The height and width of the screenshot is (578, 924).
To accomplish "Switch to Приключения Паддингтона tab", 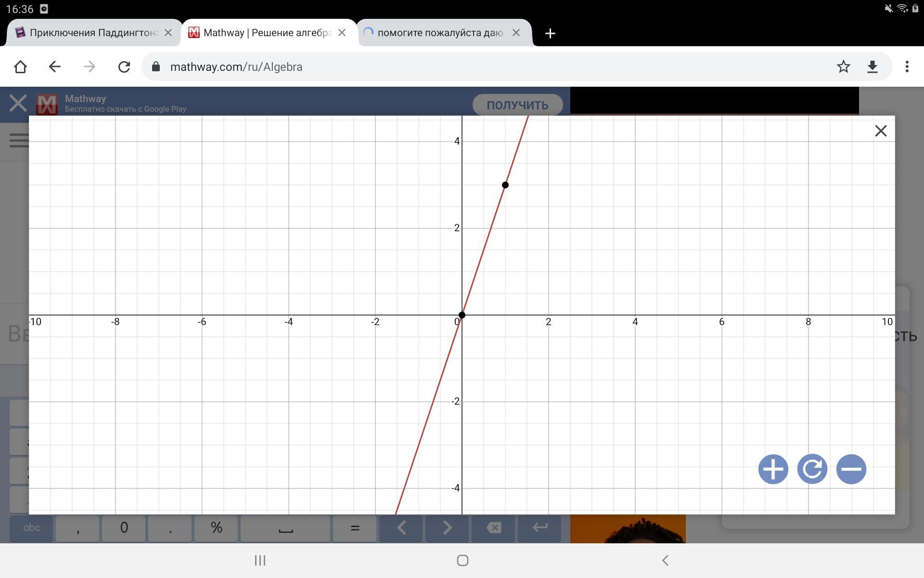I will (x=87, y=33).
